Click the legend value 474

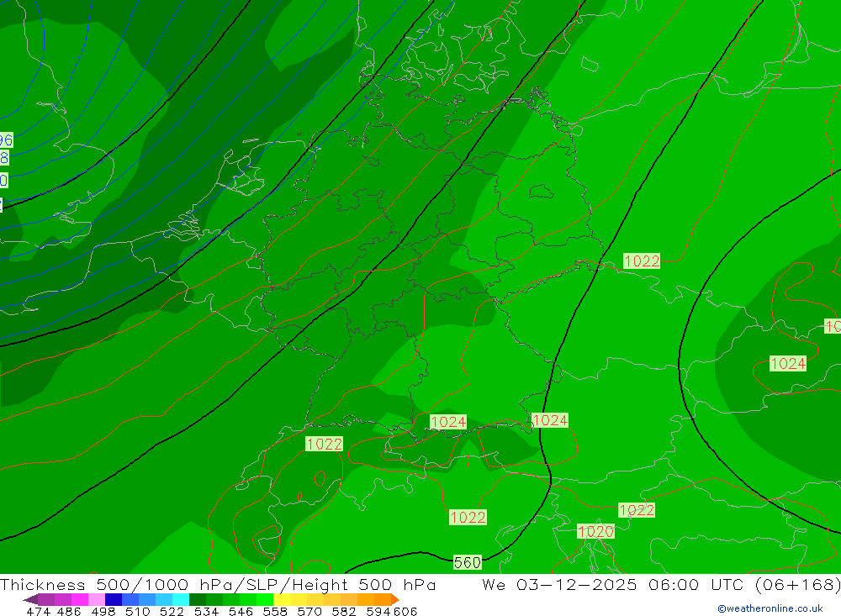tap(39, 611)
